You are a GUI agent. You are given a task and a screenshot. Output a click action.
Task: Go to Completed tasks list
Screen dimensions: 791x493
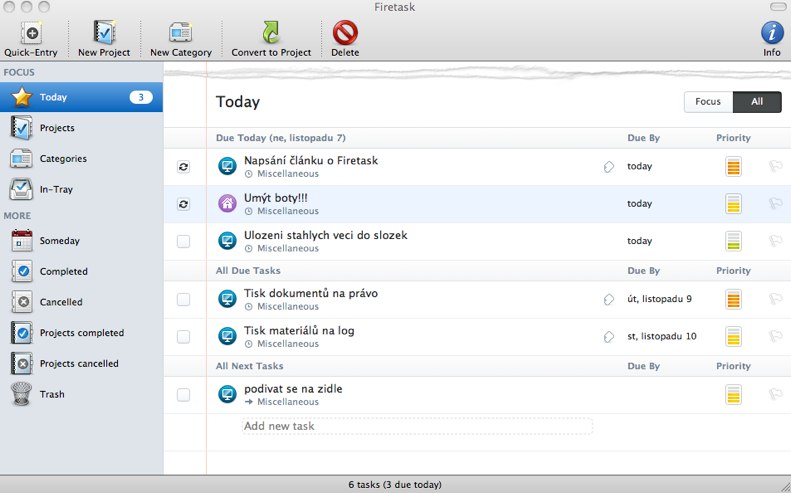pos(63,271)
